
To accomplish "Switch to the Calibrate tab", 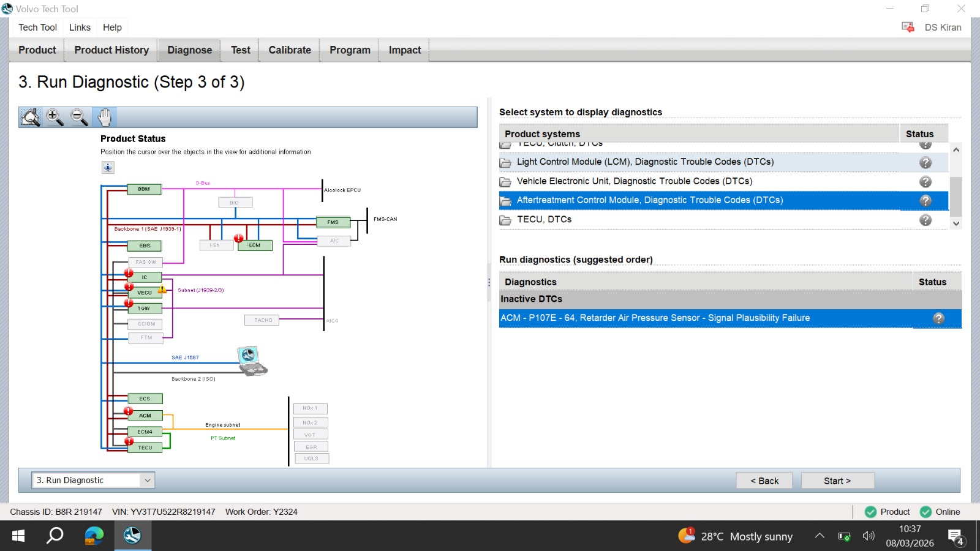I will (x=290, y=50).
